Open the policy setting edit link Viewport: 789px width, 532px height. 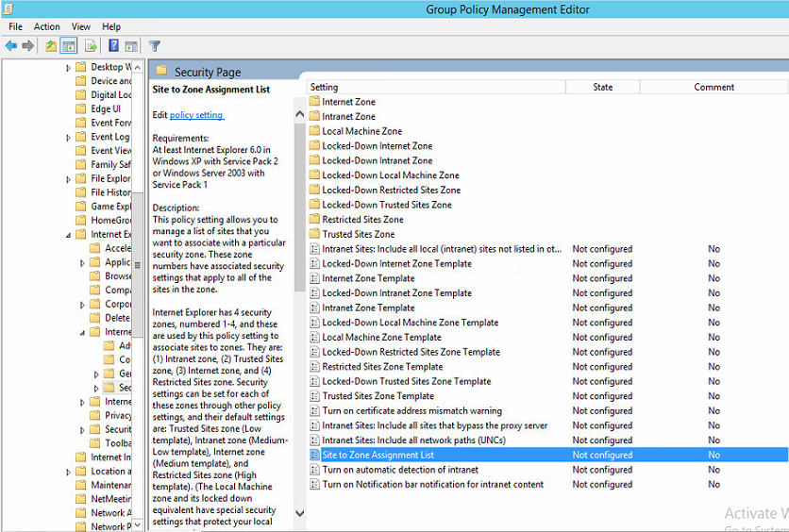tap(196, 115)
